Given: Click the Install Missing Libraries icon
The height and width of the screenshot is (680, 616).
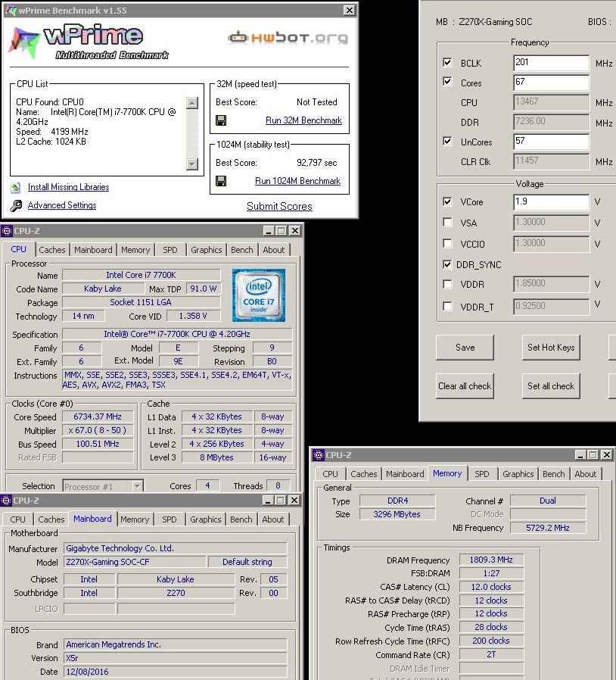Looking at the screenshot, I should [16, 187].
